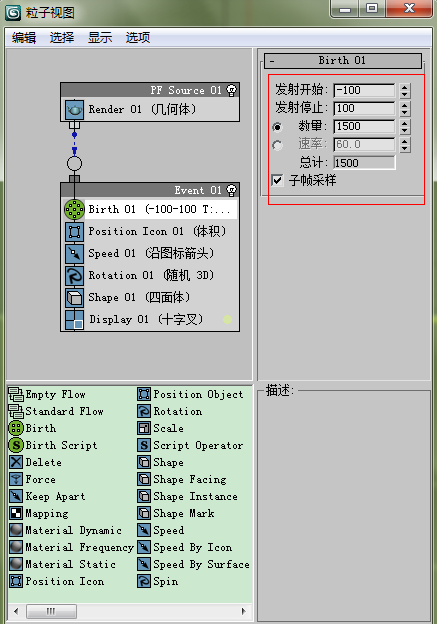Toggle the 子帧采样 checkbox
This screenshot has height=624, width=437.
(277, 180)
